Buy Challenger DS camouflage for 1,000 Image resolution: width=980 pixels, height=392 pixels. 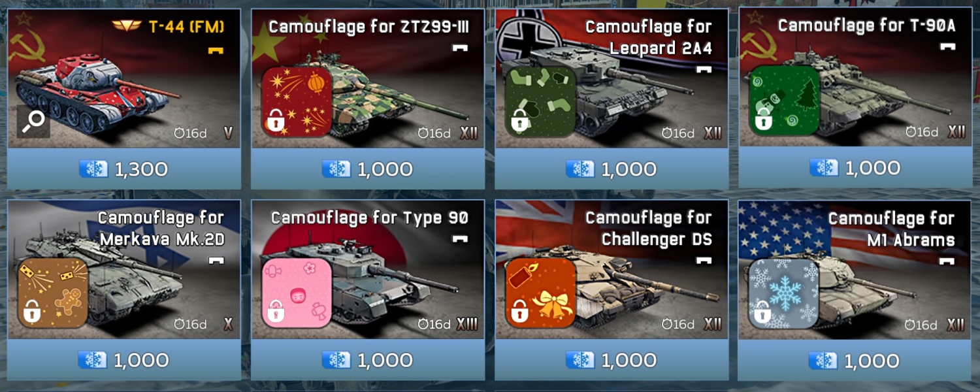pyautogui.click(x=612, y=360)
